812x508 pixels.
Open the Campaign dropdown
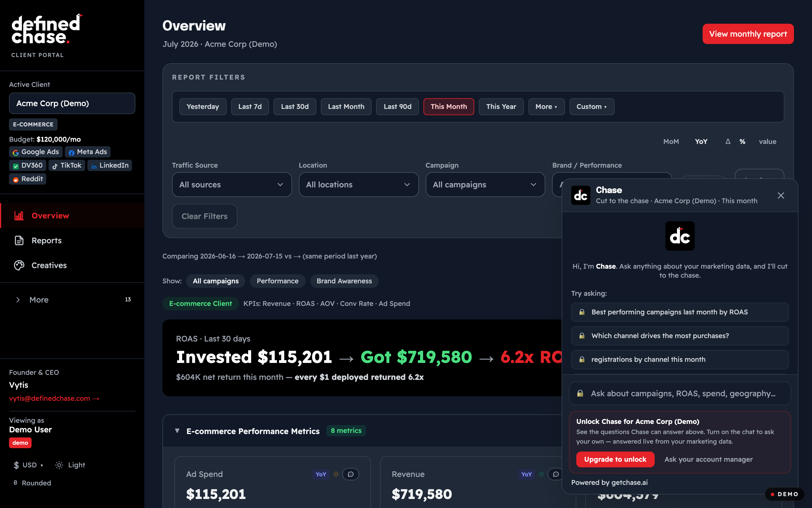click(485, 185)
